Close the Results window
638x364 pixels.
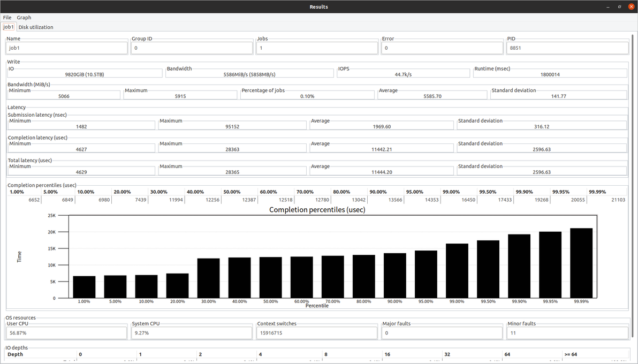[631, 7]
